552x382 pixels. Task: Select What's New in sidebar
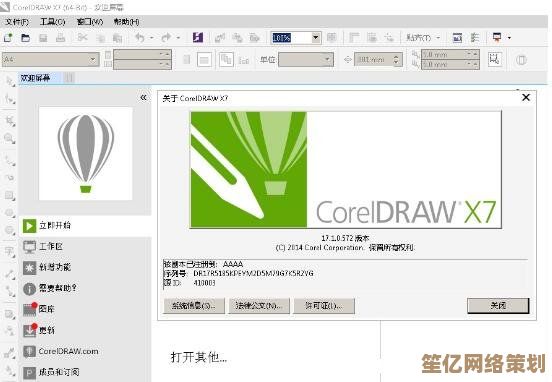[x=84, y=268]
